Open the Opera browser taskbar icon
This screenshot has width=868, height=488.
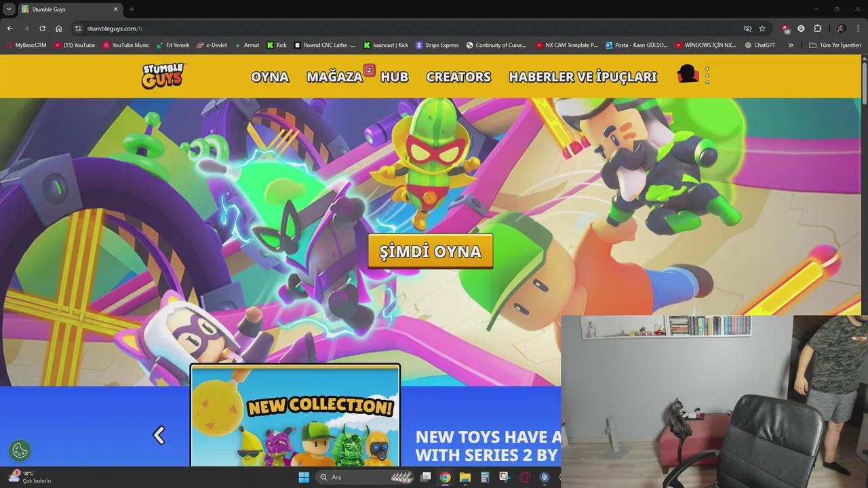pyautogui.click(x=525, y=477)
